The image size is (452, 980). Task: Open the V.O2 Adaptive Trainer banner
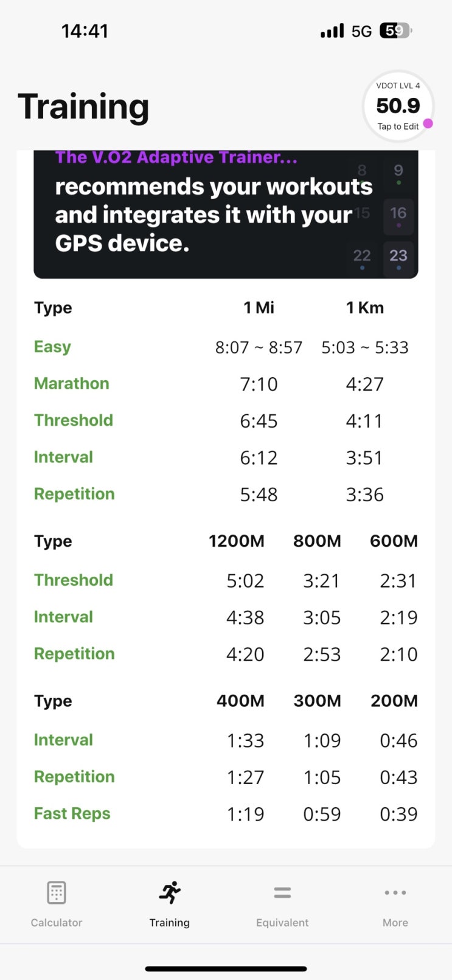coord(226,214)
